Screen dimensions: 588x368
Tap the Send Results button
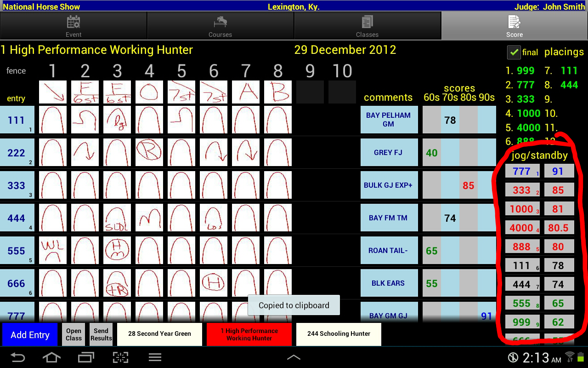point(101,334)
